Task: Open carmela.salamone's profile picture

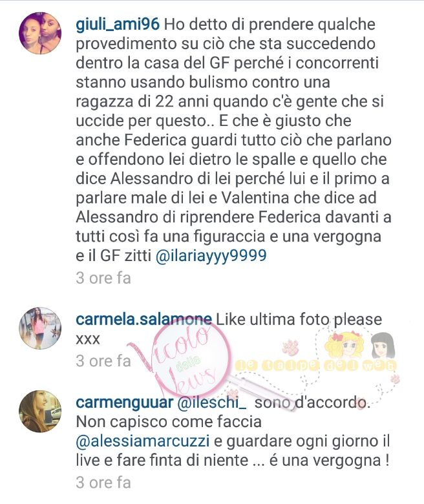Action: tap(40, 328)
